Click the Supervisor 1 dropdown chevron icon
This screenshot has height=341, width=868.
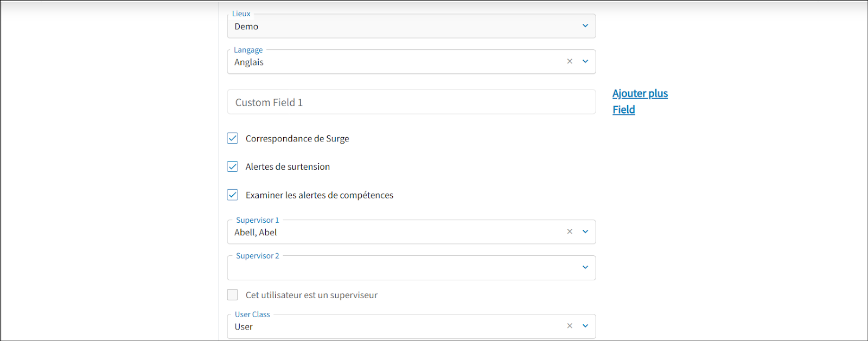585,231
